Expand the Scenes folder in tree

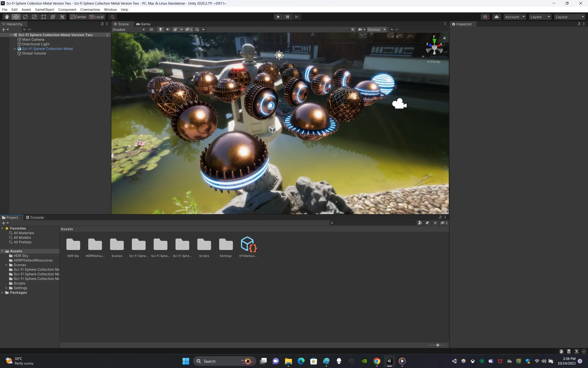[x=6, y=265]
